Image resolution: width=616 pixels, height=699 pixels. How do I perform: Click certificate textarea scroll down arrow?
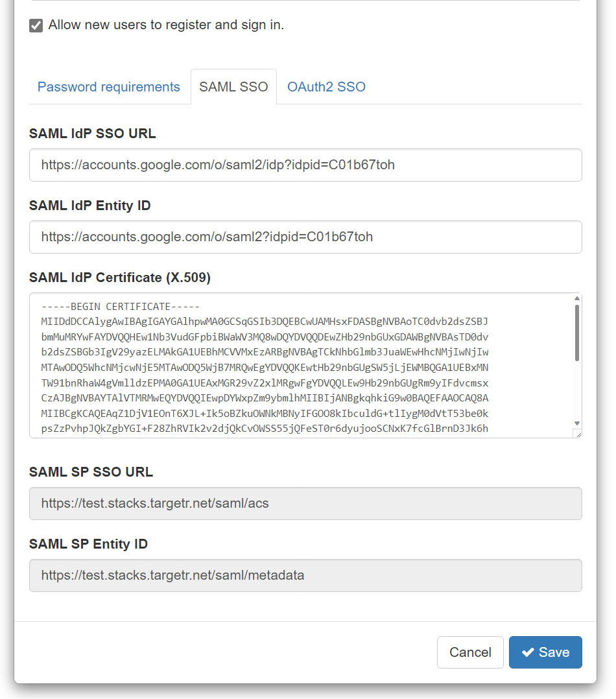577,423
